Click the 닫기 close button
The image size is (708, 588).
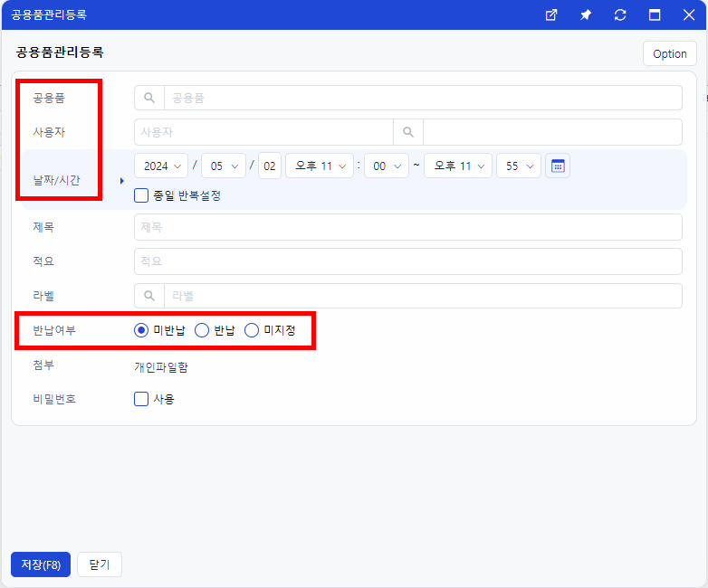(100, 564)
